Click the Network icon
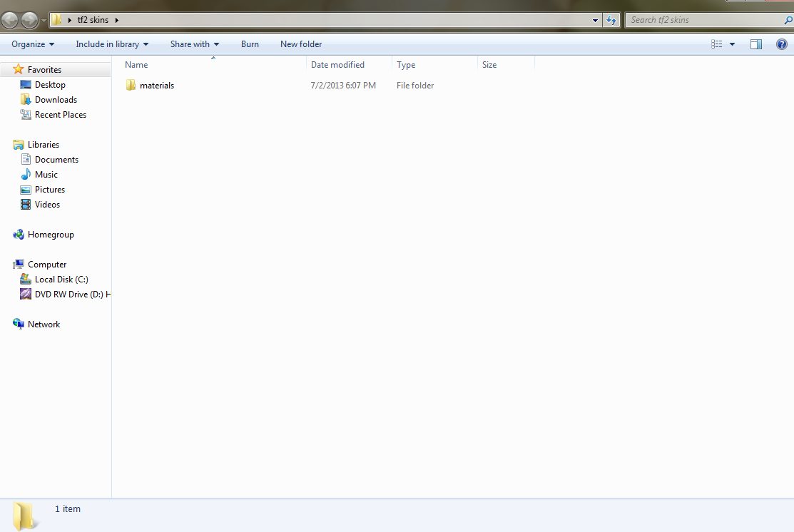This screenshot has width=794, height=532. pos(19,324)
